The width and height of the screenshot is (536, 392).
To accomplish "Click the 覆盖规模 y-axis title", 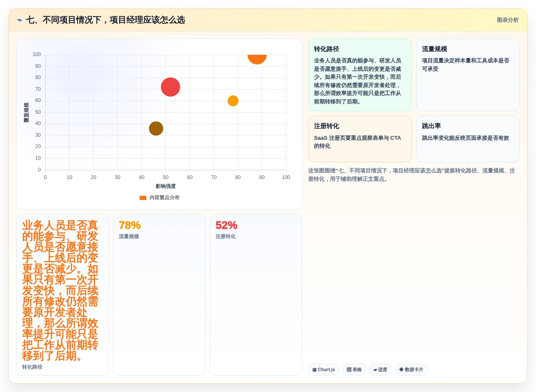I will tap(26, 113).
